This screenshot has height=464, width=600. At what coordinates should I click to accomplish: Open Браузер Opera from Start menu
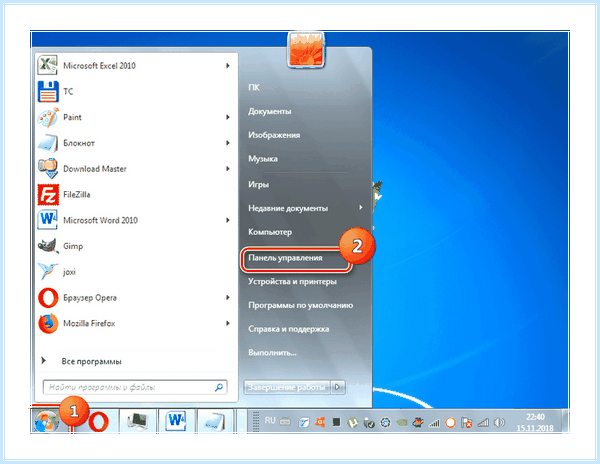tap(136, 298)
